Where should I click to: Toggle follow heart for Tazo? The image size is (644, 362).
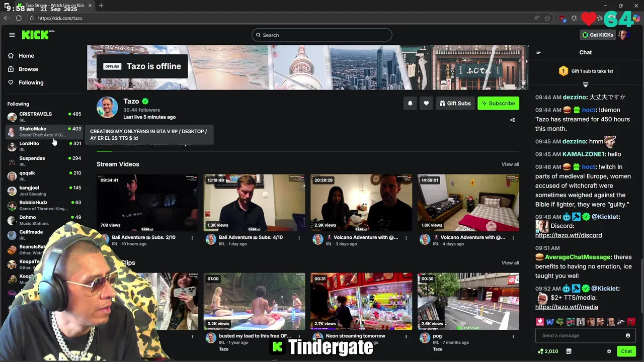click(x=426, y=103)
